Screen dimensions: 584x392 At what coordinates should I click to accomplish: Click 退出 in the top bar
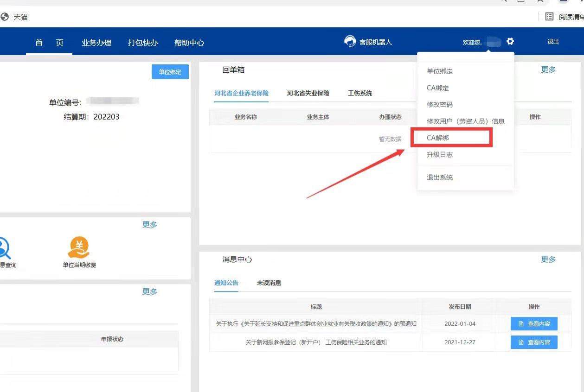coord(553,42)
